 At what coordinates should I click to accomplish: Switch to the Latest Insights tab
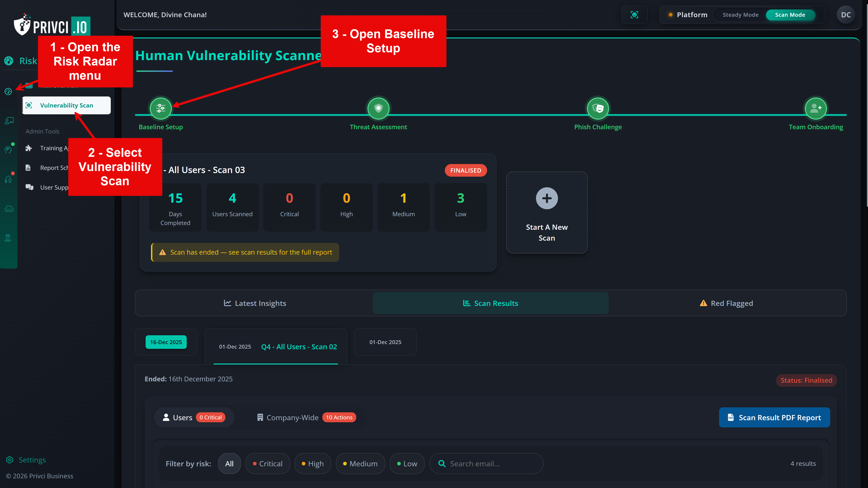tap(255, 303)
